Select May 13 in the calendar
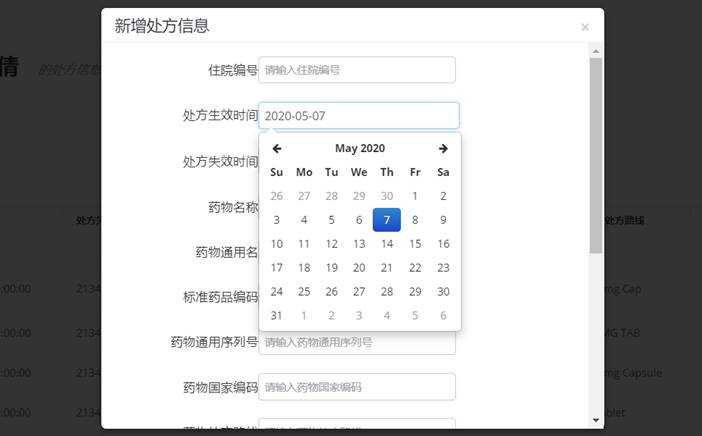The image size is (702, 436). 359,244
